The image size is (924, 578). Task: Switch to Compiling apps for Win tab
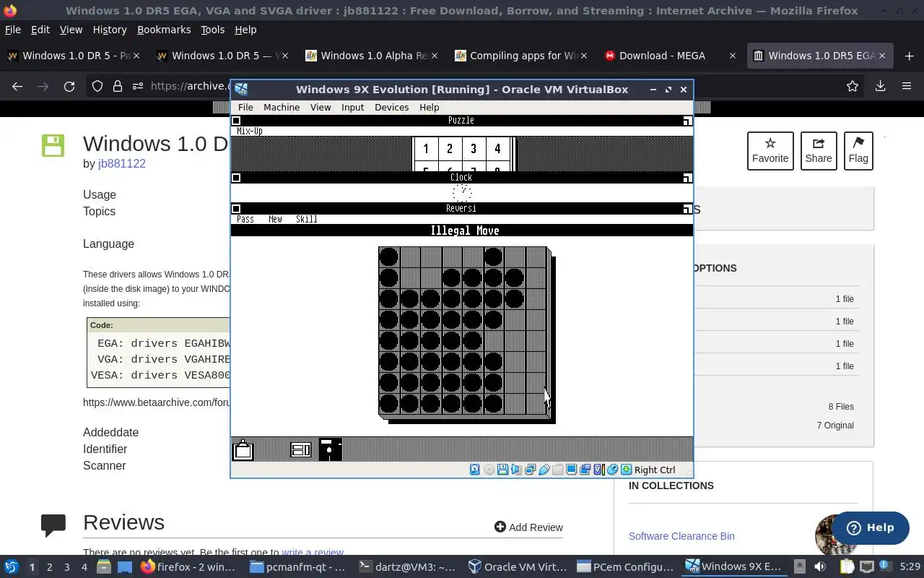521,56
